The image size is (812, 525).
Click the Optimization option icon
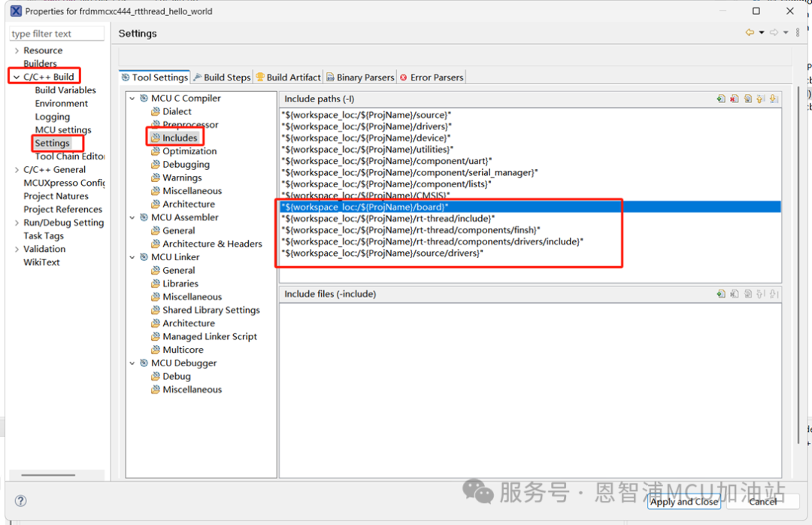pyautogui.click(x=156, y=151)
